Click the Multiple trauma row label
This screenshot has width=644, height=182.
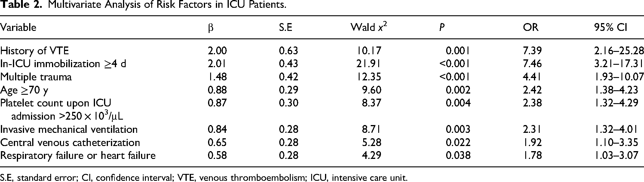click(36, 77)
